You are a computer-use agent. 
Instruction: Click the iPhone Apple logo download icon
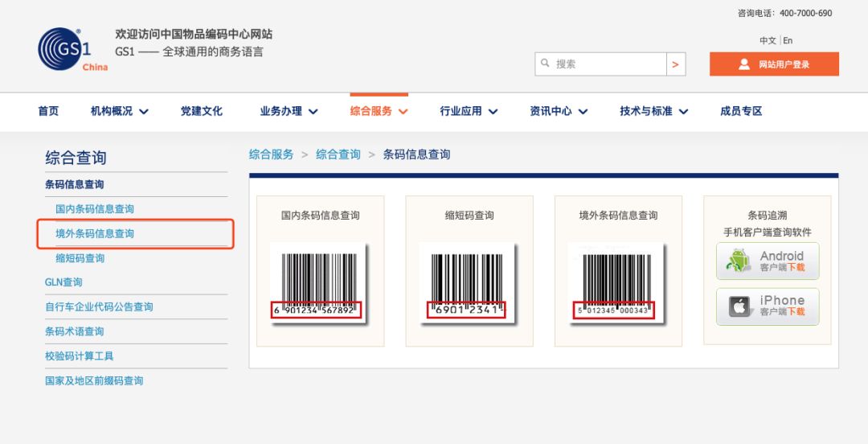coord(739,306)
